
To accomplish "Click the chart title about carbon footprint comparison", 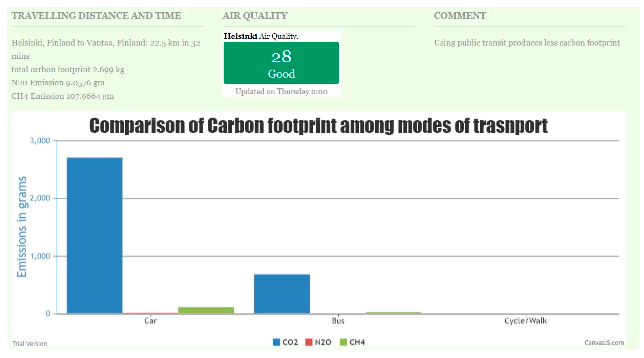I will pos(318,126).
